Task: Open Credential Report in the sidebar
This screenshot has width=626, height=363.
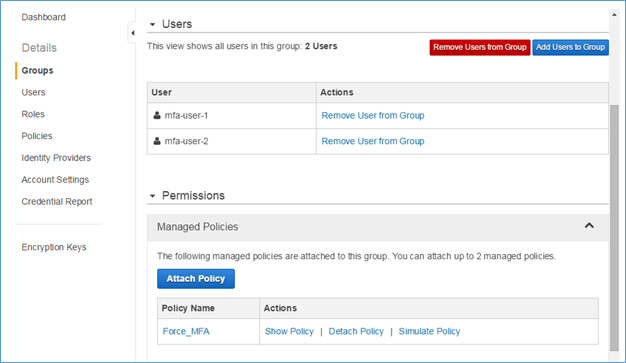Action: [57, 202]
